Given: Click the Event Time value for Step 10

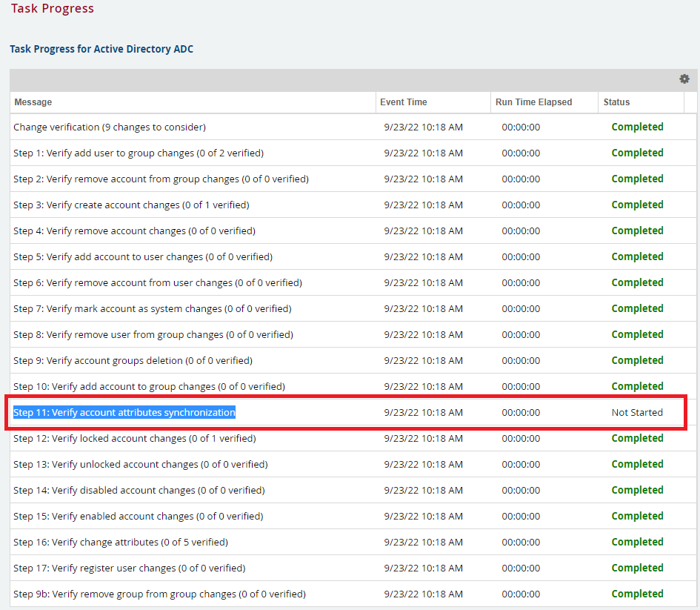Looking at the screenshot, I should coord(424,386).
